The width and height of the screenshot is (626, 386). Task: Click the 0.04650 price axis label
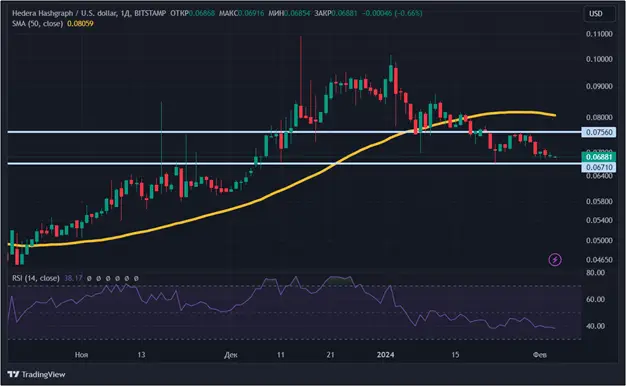pos(599,260)
